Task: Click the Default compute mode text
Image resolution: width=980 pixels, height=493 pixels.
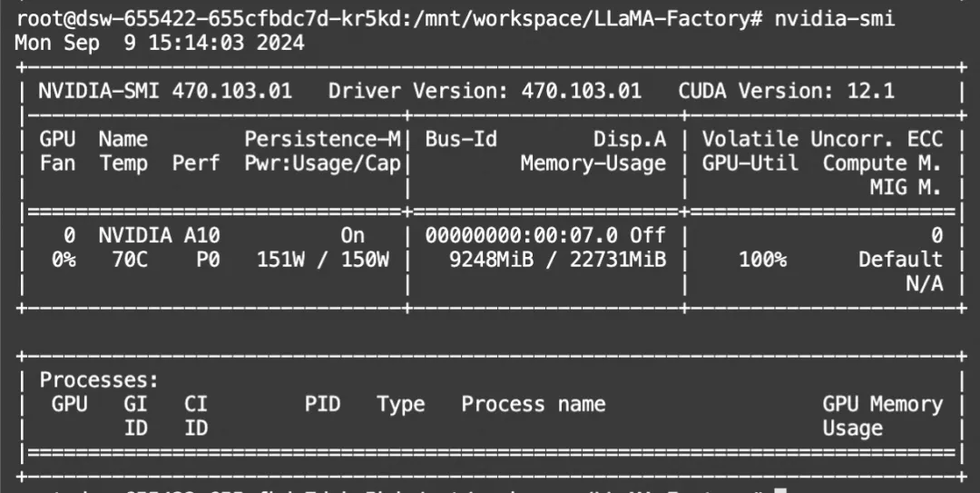Action: [x=900, y=260]
